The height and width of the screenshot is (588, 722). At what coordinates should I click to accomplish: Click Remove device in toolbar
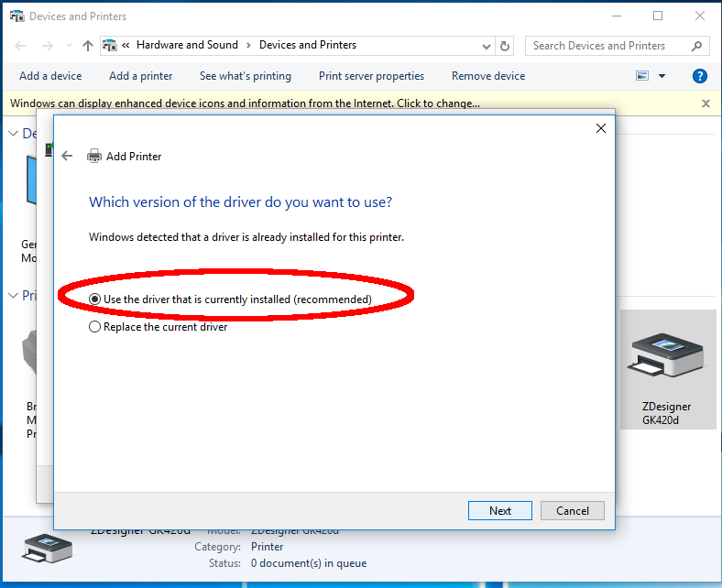488,76
